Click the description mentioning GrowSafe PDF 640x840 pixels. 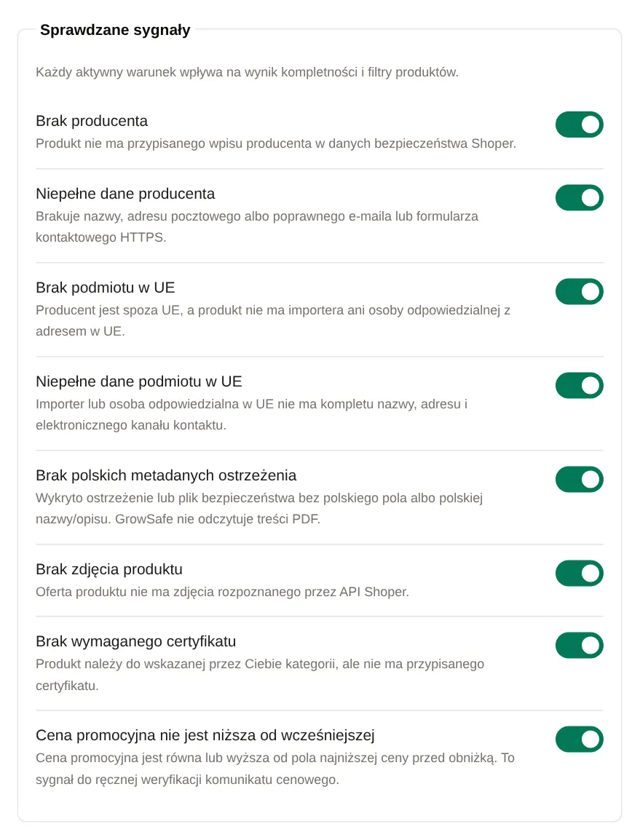click(259, 508)
